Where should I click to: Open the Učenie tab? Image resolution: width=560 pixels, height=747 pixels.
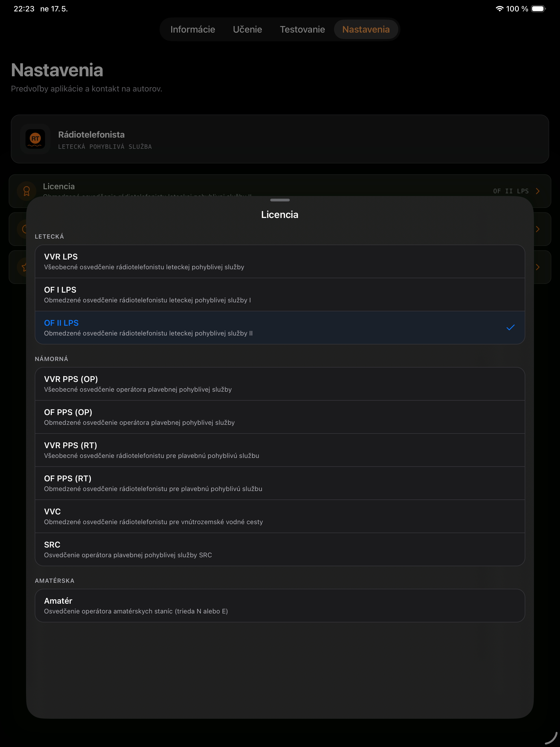[x=247, y=29]
